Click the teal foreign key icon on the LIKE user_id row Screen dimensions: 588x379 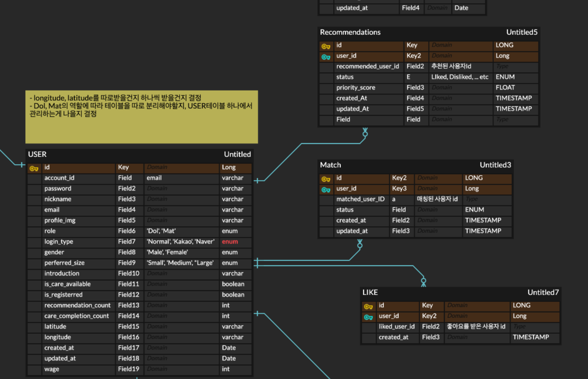pyautogui.click(x=368, y=317)
